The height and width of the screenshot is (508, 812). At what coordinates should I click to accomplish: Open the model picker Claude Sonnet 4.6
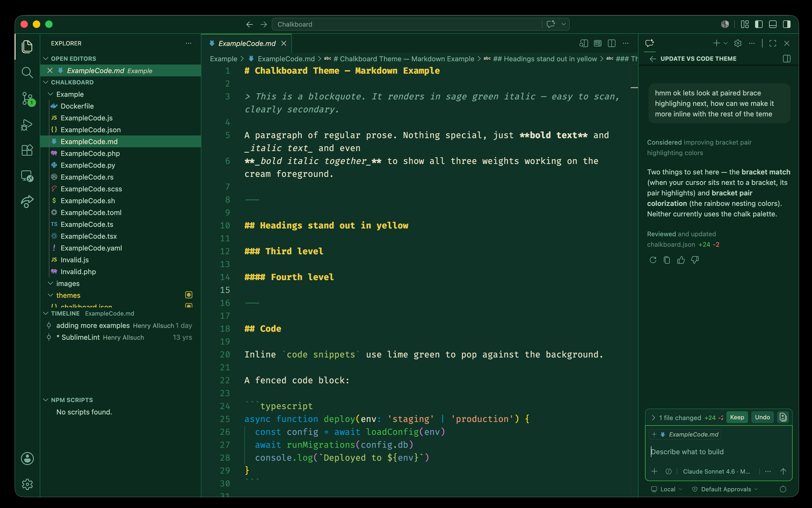(716, 471)
